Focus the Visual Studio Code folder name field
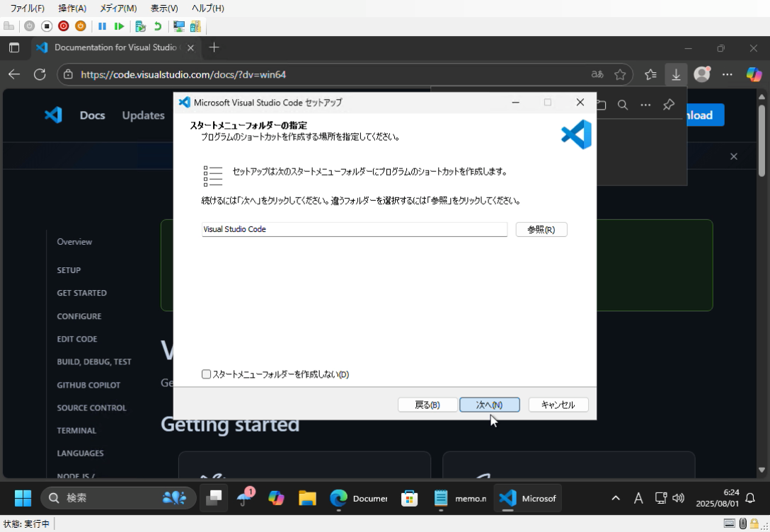 click(x=354, y=229)
